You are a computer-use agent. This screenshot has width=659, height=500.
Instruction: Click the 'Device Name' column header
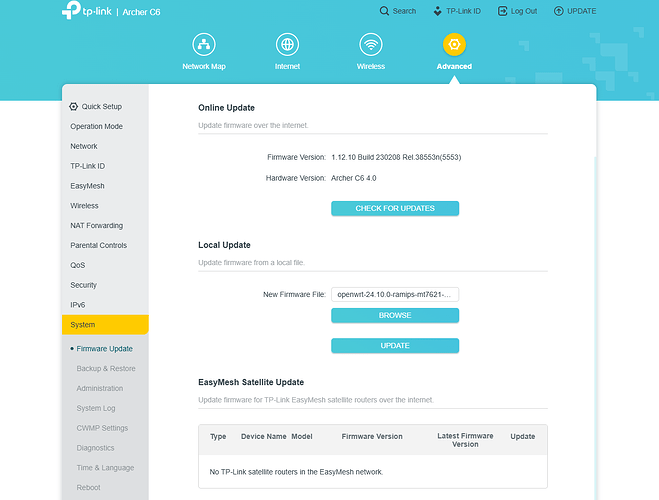click(264, 437)
